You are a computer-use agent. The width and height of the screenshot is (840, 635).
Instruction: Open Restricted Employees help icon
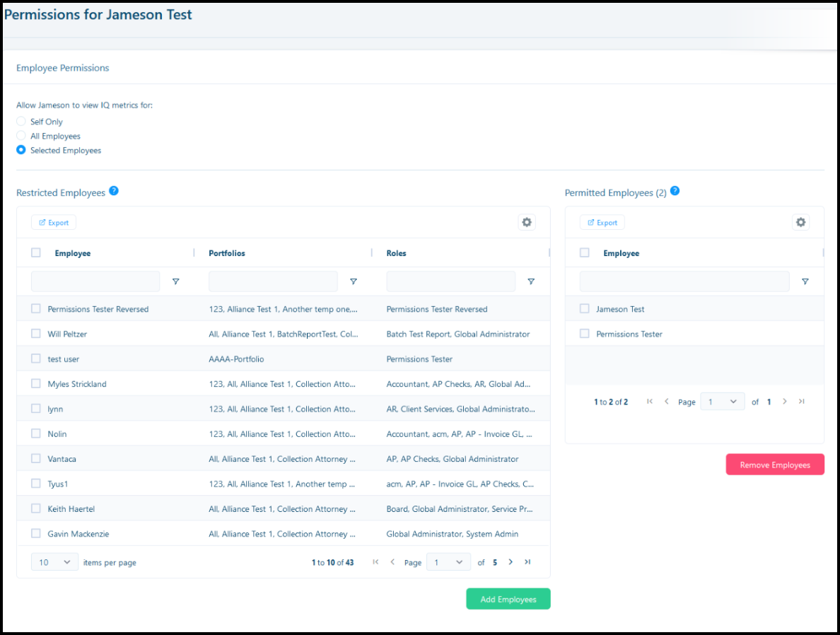pyautogui.click(x=114, y=191)
